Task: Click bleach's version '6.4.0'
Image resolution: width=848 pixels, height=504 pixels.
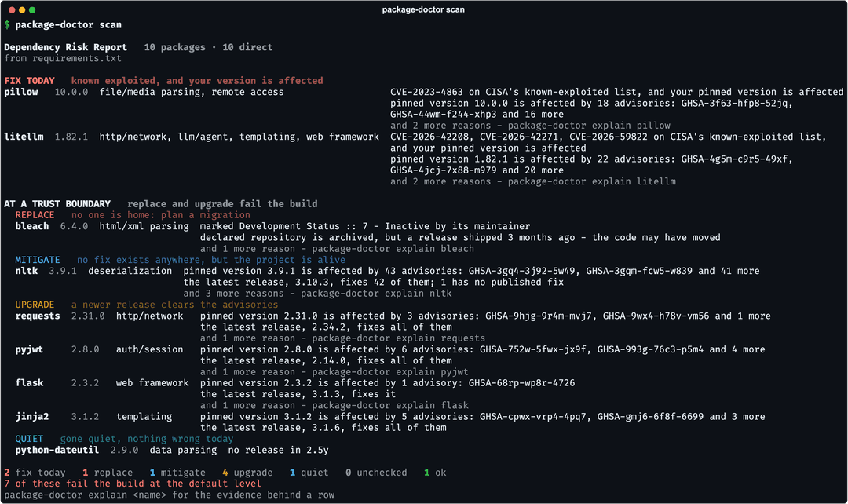Action: (x=74, y=226)
